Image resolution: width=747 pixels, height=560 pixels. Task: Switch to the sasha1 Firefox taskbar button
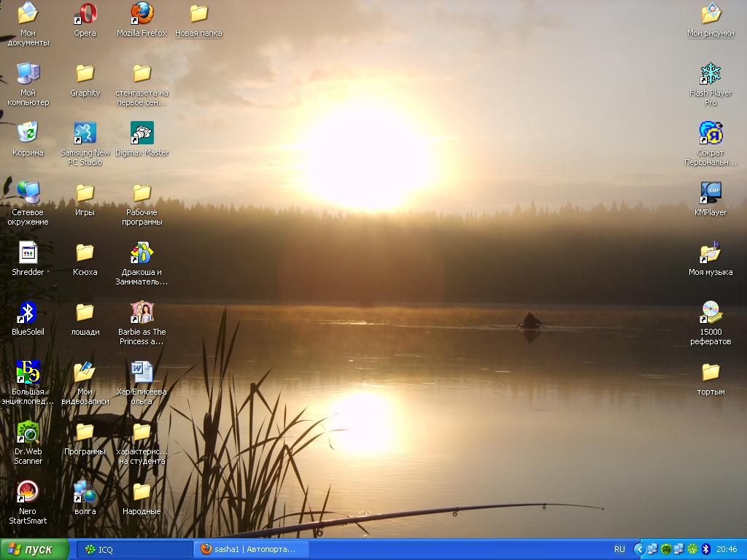pyautogui.click(x=252, y=549)
